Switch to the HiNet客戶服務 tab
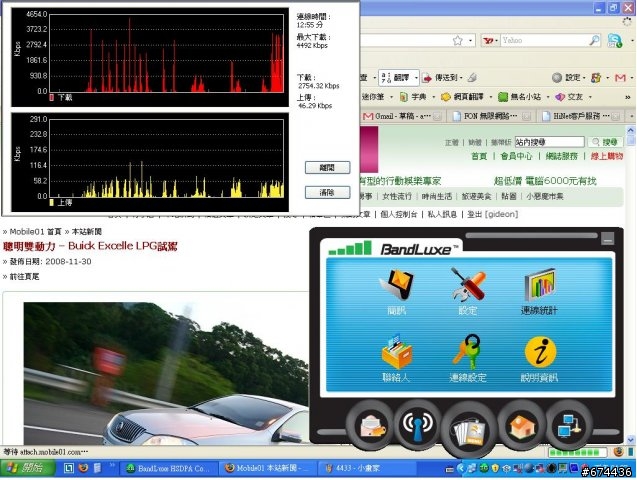Image resolution: width=637 pixels, height=480 pixels. click(x=581, y=116)
